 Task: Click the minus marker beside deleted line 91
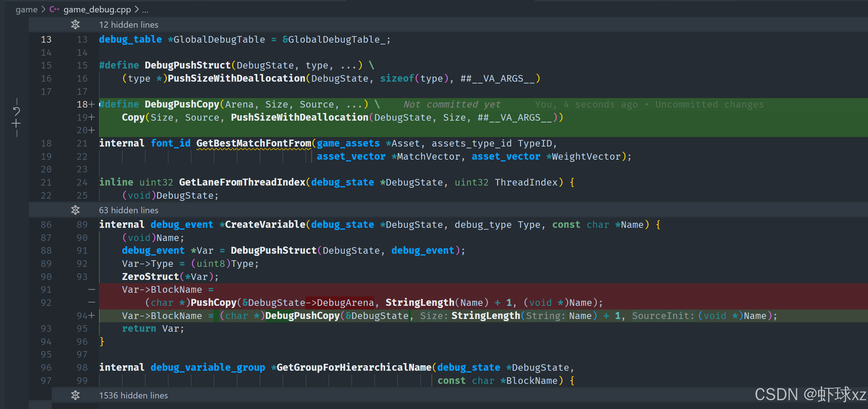coord(91,289)
